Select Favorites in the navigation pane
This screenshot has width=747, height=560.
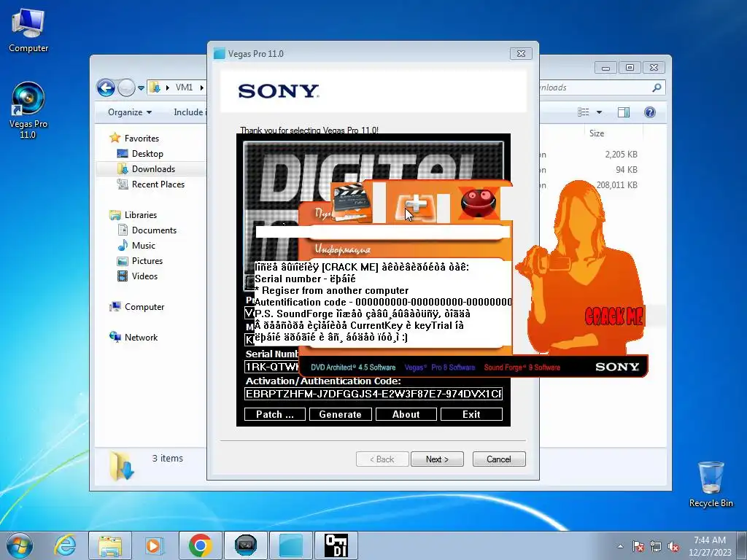pyautogui.click(x=142, y=138)
